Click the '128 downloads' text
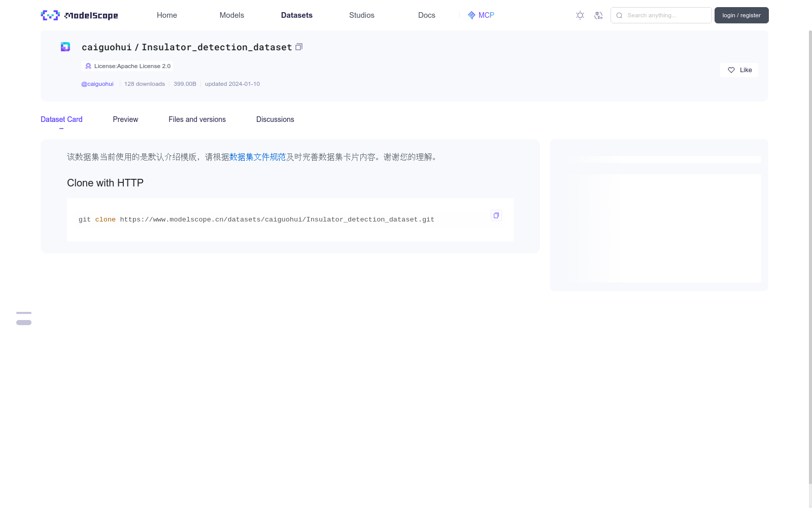 click(x=145, y=84)
